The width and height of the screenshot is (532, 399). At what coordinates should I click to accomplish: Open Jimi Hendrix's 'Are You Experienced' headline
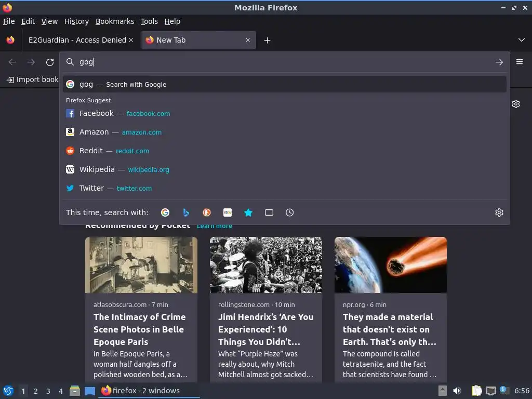265,329
